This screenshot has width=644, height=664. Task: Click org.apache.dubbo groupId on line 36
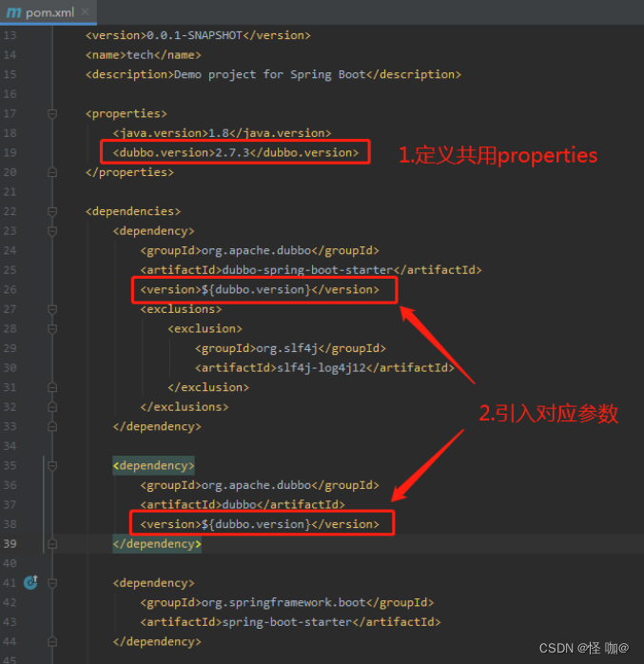coord(260,485)
